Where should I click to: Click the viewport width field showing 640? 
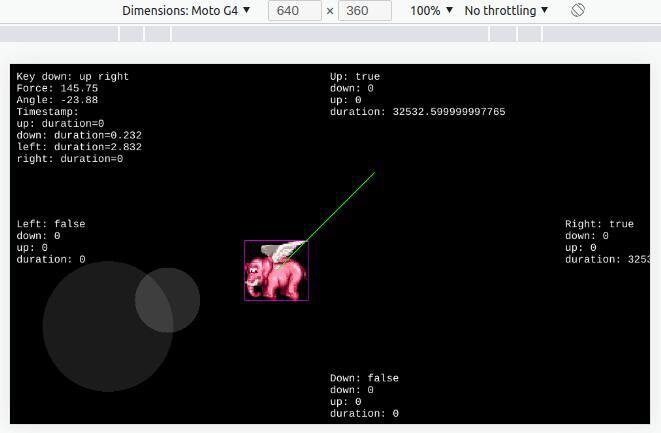[x=295, y=11]
